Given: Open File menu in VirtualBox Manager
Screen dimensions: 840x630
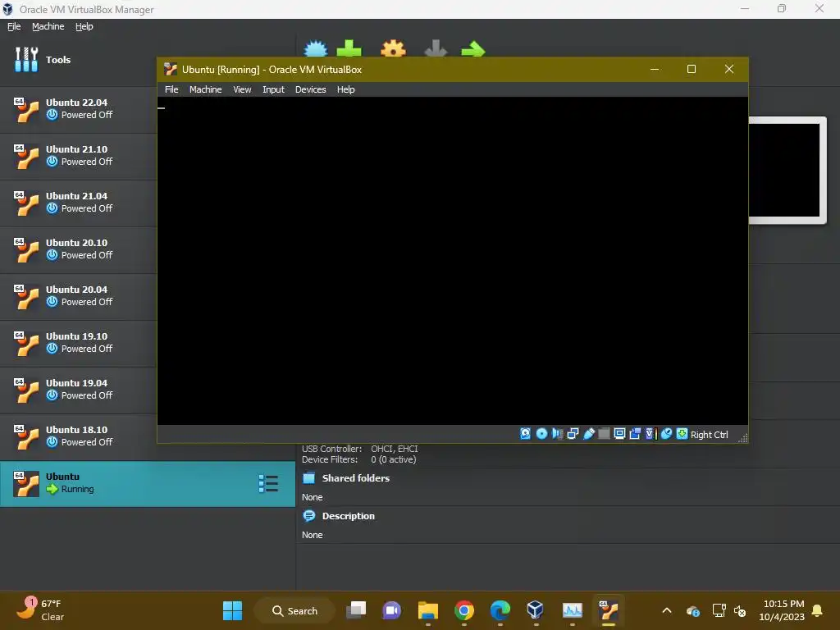Looking at the screenshot, I should pyautogui.click(x=14, y=26).
